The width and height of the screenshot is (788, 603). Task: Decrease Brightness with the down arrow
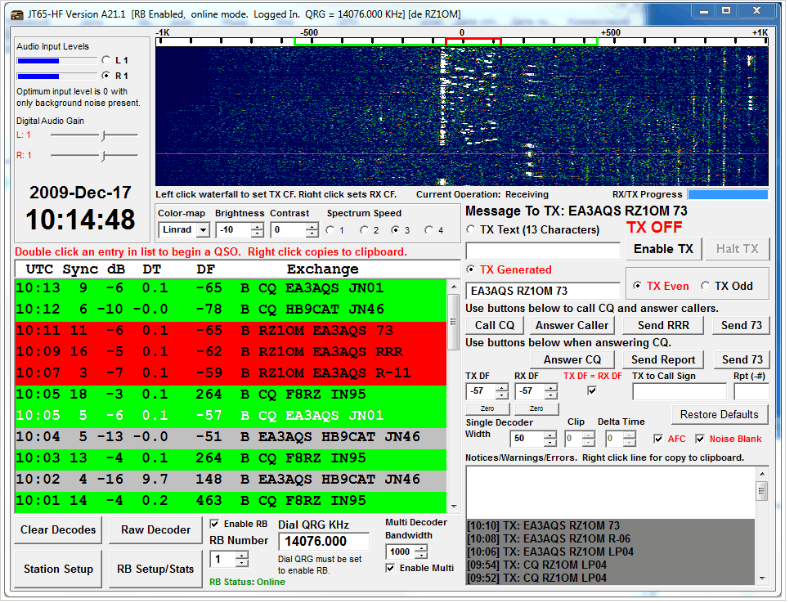[x=257, y=234]
